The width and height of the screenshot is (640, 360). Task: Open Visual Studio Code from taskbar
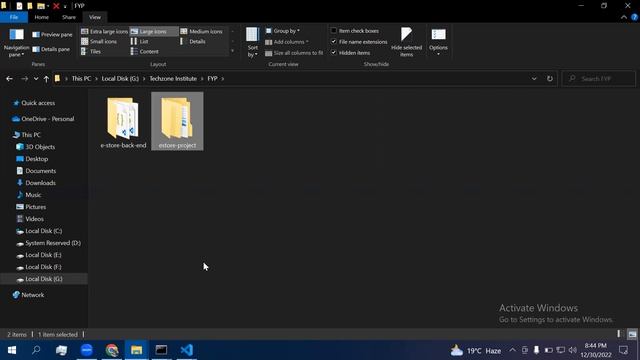pyautogui.click(x=187, y=350)
